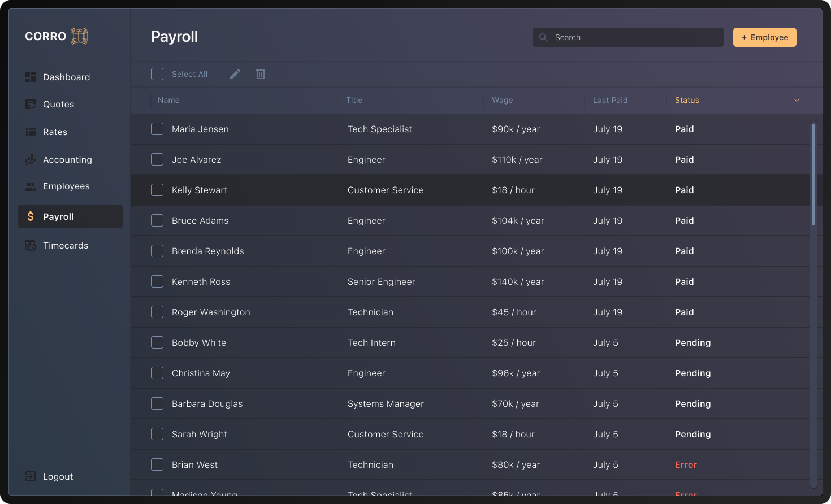Image resolution: width=831 pixels, height=504 pixels.
Task: Click the $104k / year wage cell
Action: pyautogui.click(x=518, y=220)
